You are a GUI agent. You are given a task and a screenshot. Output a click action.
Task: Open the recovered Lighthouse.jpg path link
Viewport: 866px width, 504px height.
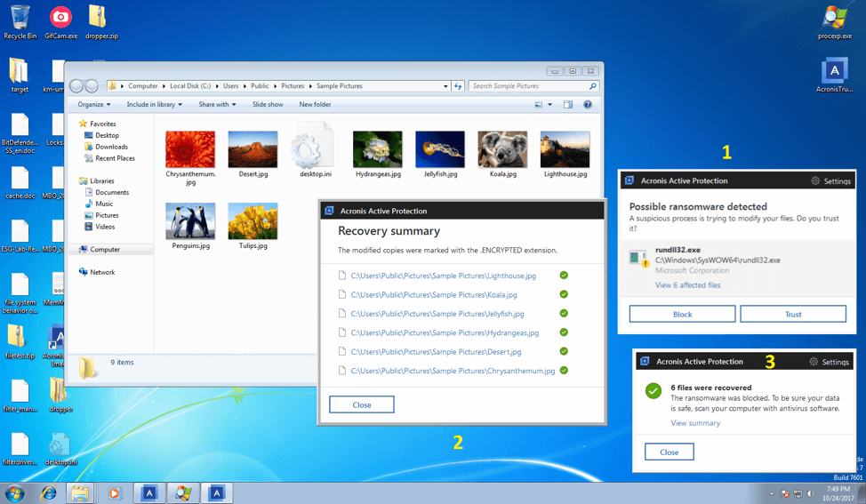click(444, 276)
